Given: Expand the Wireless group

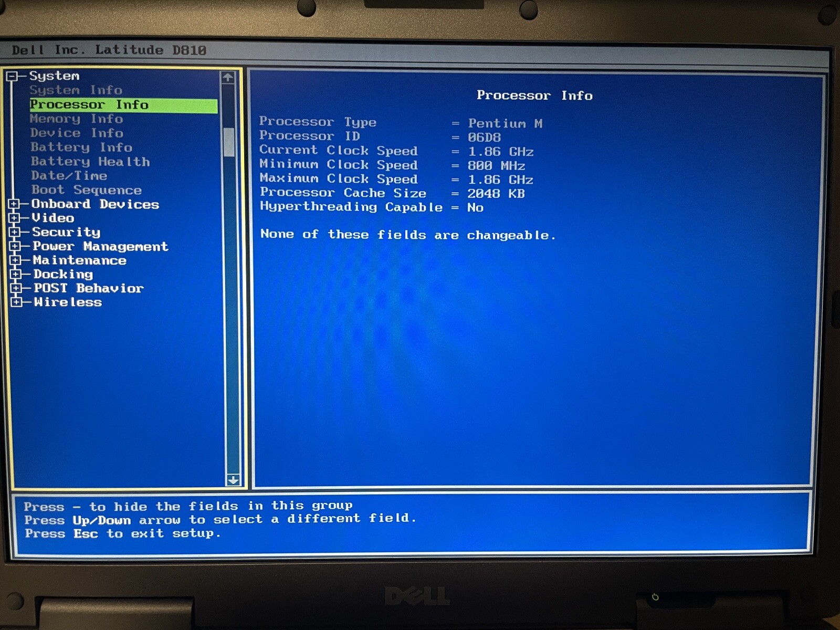Looking at the screenshot, I should click(17, 302).
